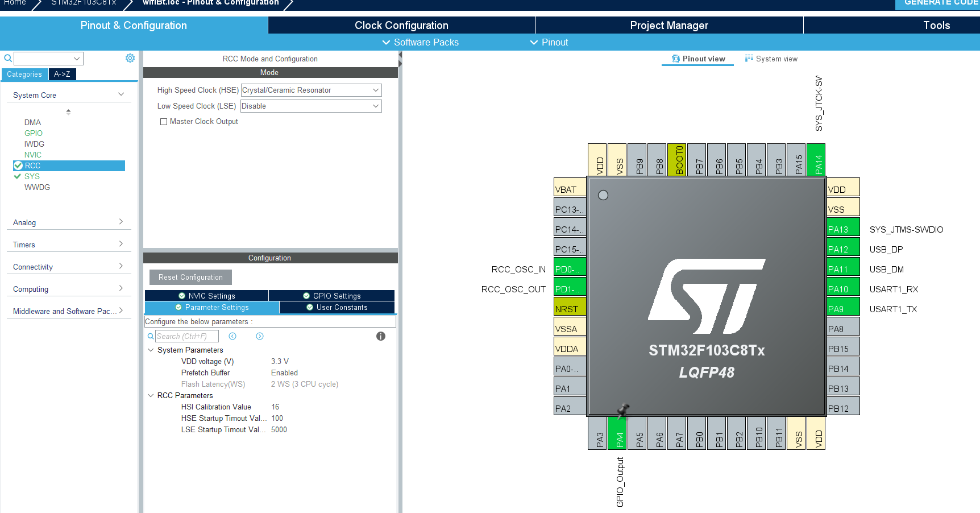
Task: Toggle the RCC enabled check mark
Action: (18, 166)
